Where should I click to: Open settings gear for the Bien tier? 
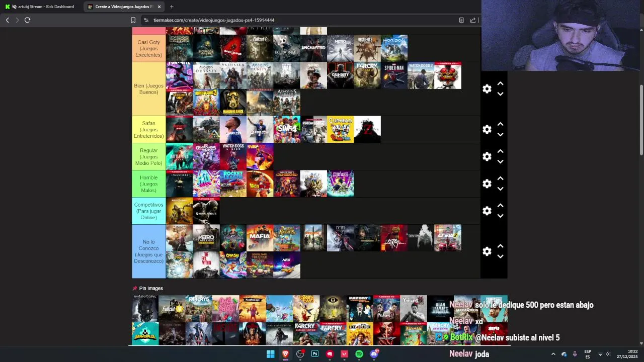pyautogui.click(x=487, y=89)
